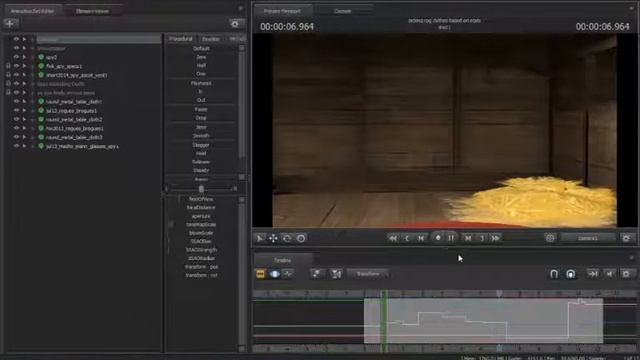The width and height of the screenshot is (640, 360).
Task: Select the bloomScale camera control
Action: tap(201, 233)
